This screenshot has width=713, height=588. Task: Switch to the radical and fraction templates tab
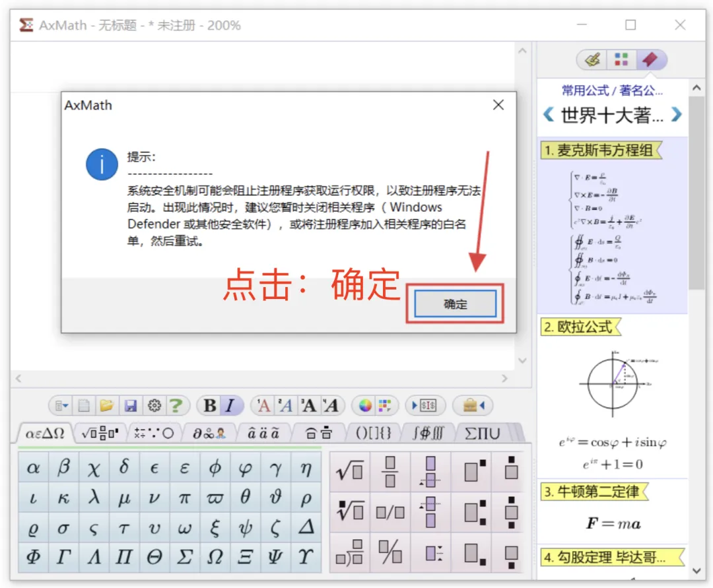click(x=100, y=434)
